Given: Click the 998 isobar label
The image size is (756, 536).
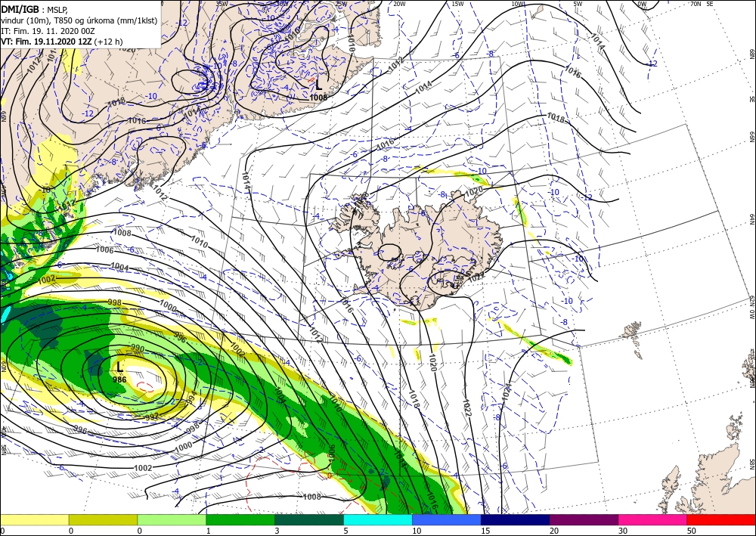Looking at the screenshot, I should point(115,302).
